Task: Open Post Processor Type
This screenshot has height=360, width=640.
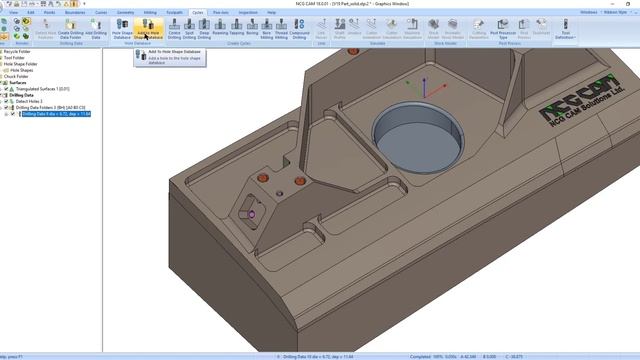Action: (503, 29)
